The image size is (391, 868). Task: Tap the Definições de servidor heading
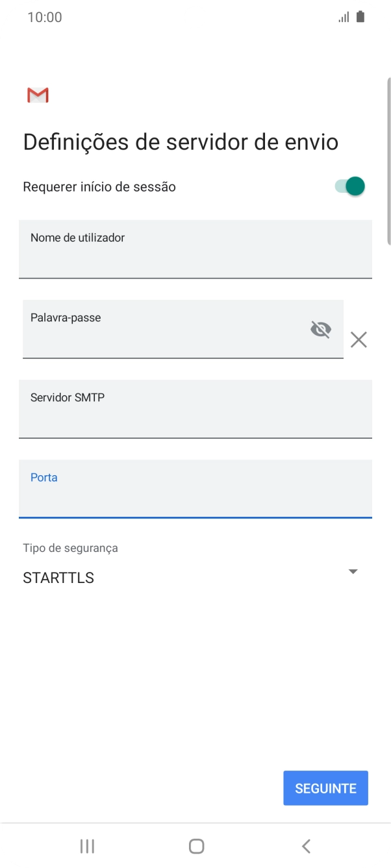180,141
